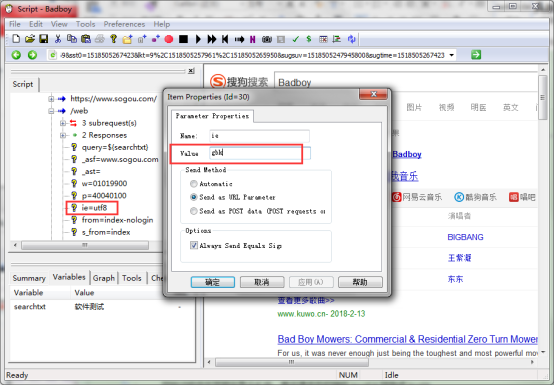Click the purple N toolbar icon
554x386 pixels.
pos(253,39)
